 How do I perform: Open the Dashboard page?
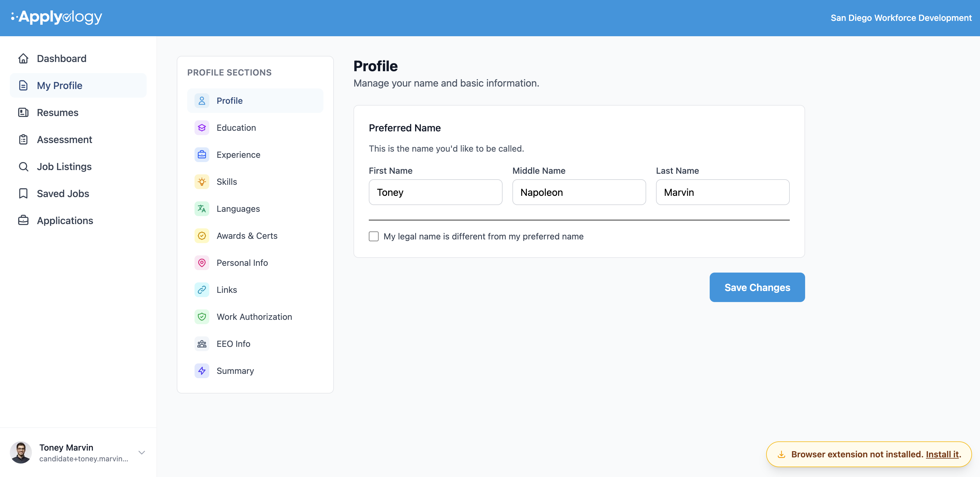tap(78, 58)
